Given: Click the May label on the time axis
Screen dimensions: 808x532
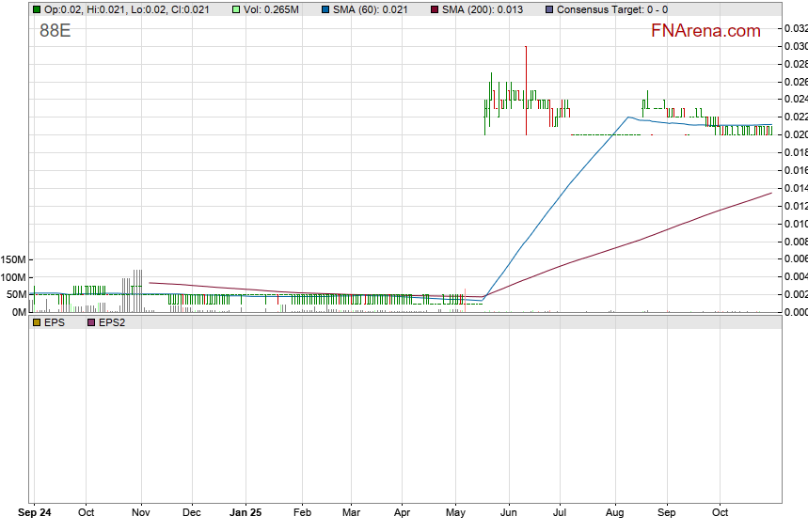Looking at the screenshot, I should [455, 513].
